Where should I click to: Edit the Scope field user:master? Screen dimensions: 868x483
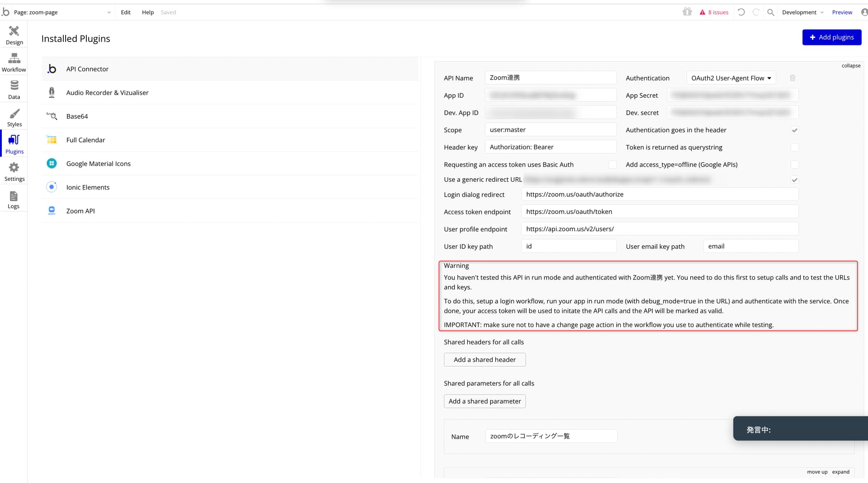pyautogui.click(x=551, y=130)
